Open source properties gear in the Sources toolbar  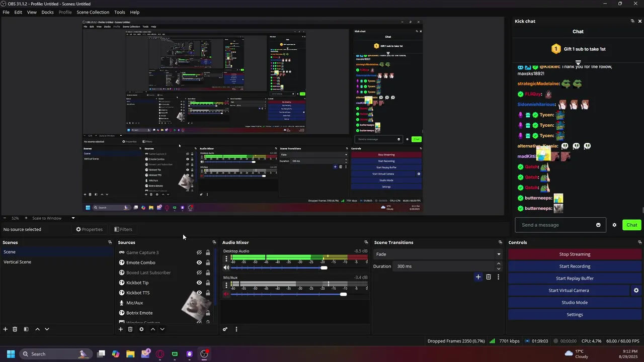(141, 329)
